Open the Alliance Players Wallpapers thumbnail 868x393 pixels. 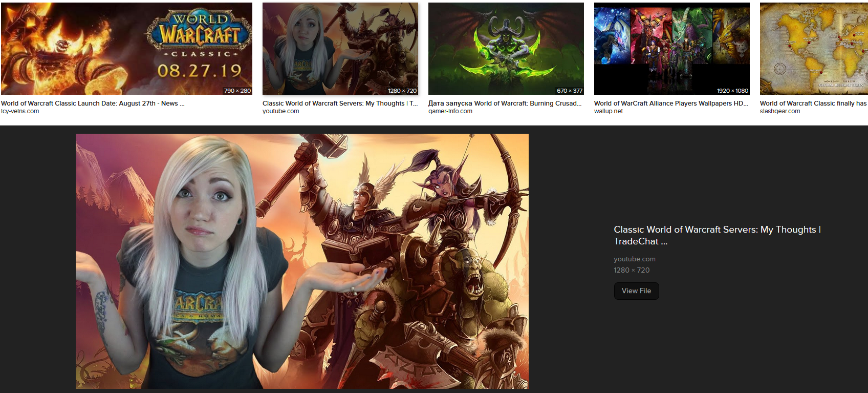pos(672,49)
